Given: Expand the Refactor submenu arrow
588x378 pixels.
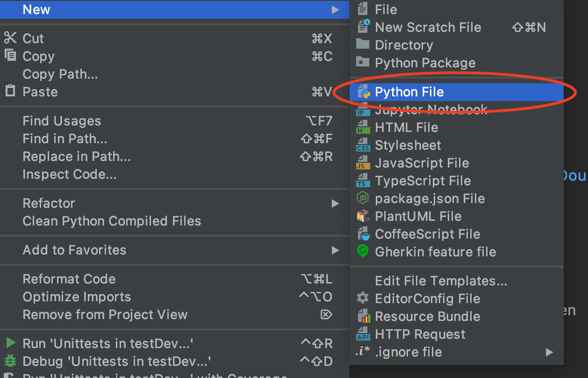Looking at the screenshot, I should (x=335, y=204).
